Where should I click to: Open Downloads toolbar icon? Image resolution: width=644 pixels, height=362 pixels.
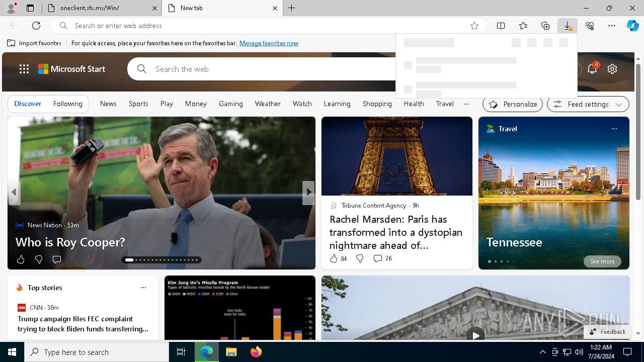coord(568,26)
